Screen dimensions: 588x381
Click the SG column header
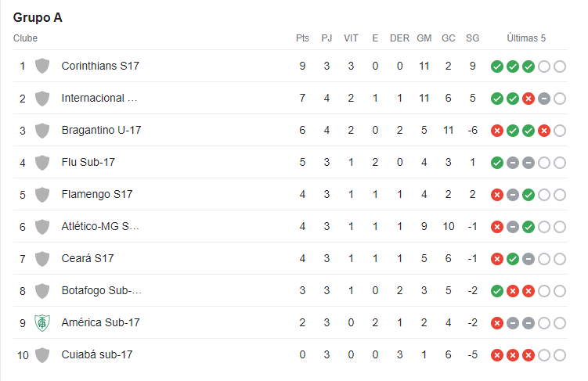click(x=472, y=38)
